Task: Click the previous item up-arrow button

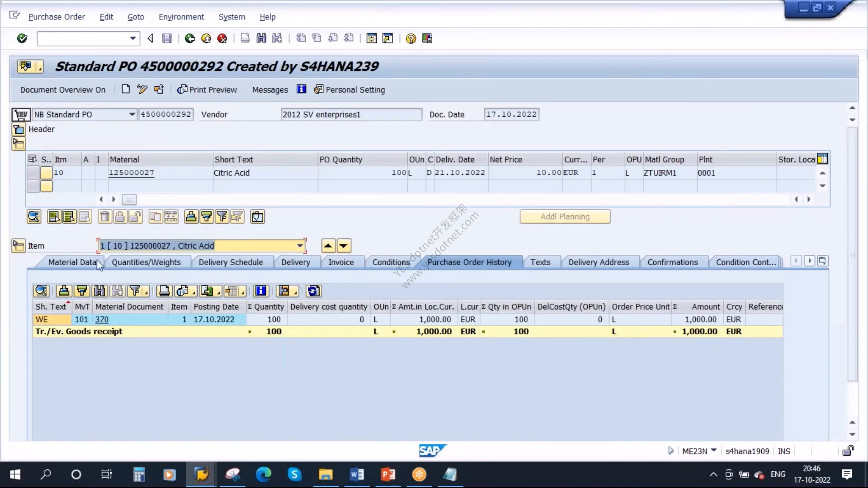Action: click(328, 246)
